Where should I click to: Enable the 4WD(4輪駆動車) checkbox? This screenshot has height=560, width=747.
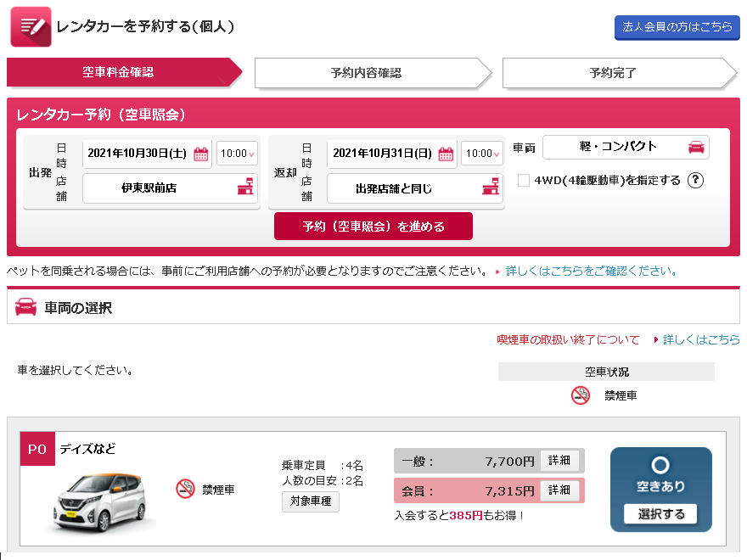coord(524,180)
